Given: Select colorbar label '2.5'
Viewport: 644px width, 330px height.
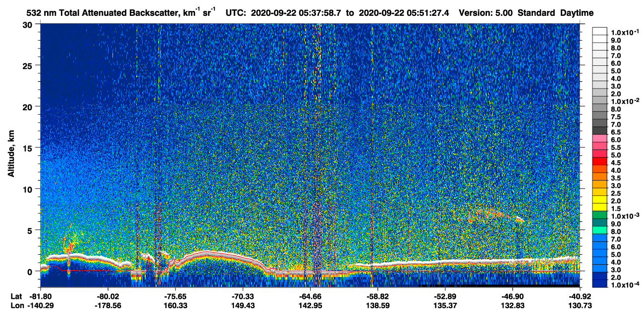Looking at the screenshot, I should tap(615, 193).
